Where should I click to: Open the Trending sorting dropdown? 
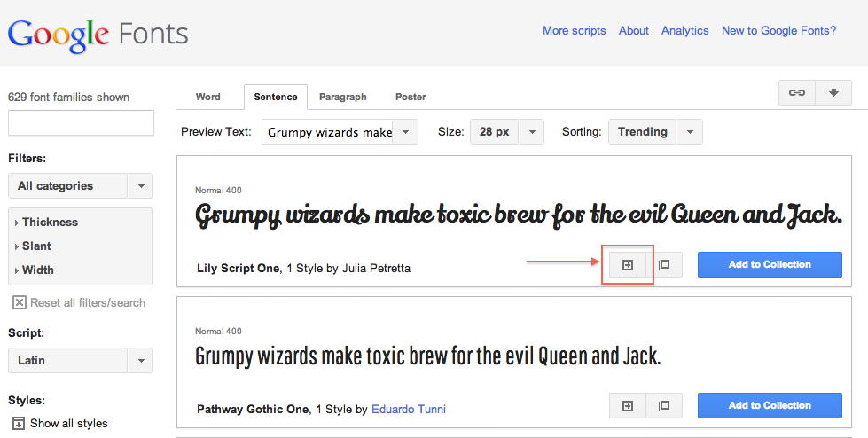pyautogui.click(x=655, y=132)
